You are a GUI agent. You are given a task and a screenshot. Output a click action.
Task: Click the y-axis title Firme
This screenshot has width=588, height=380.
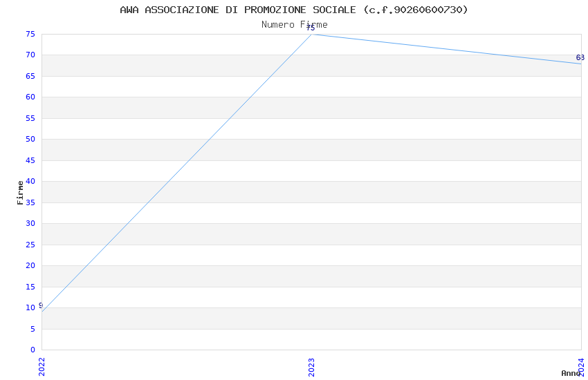pyautogui.click(x=20, y=193)
